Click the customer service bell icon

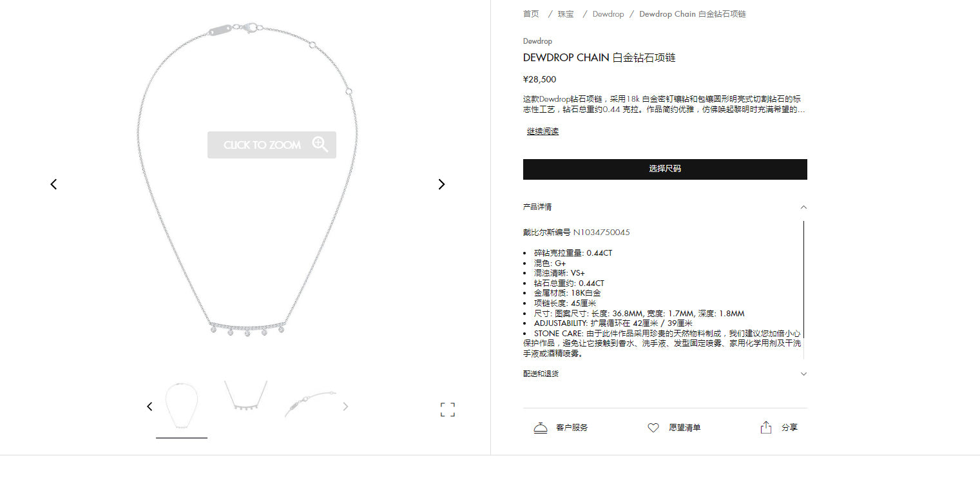pos(541,428)
